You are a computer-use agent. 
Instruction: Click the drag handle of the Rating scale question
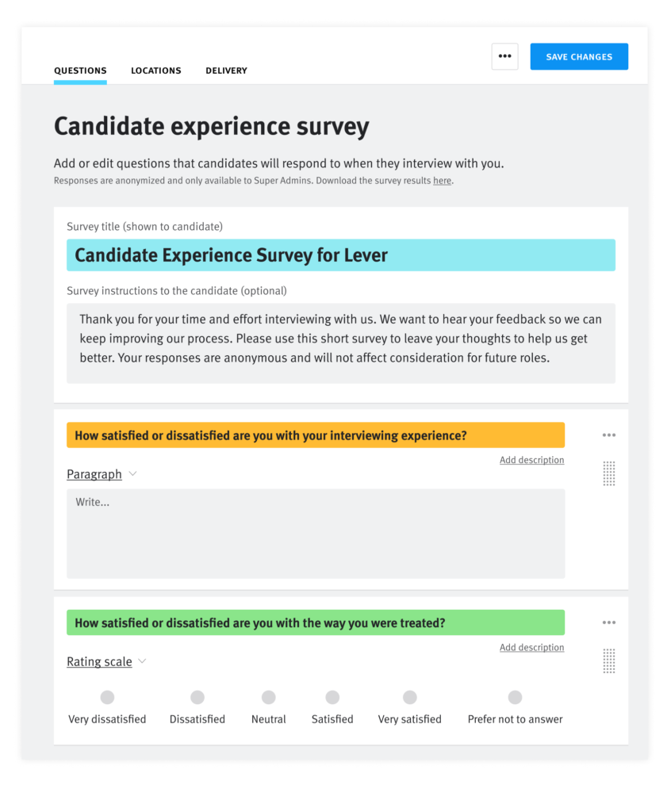pyautogui.click(x=608, y=661)
